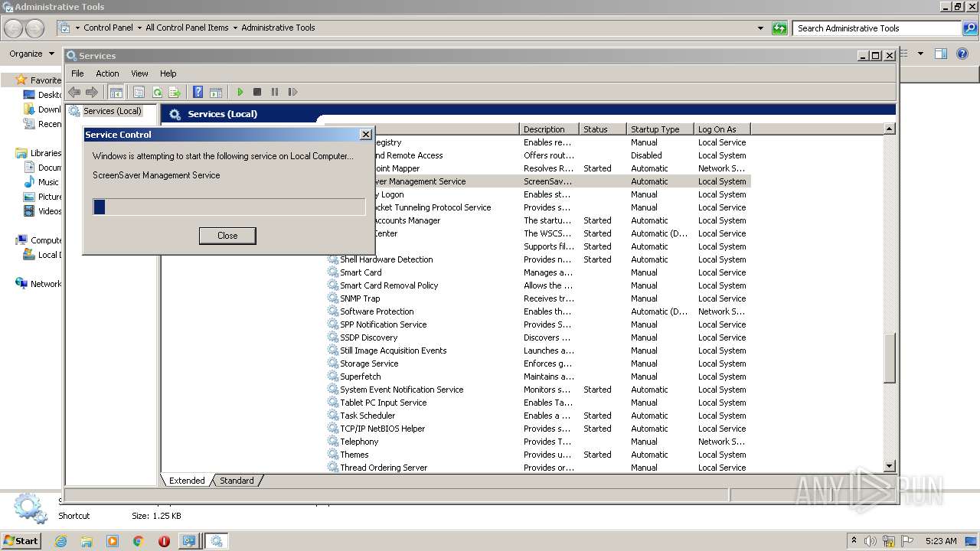Select the Software Protection service

tap(538, 311)
